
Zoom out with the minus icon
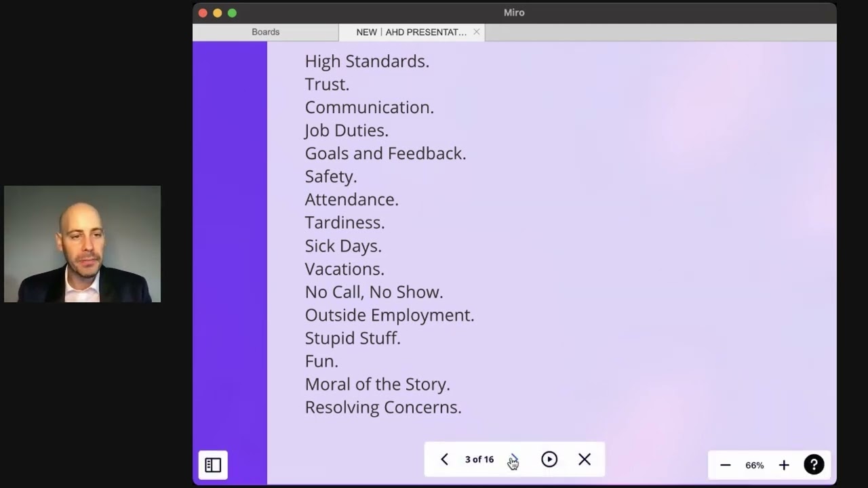[726, 465]
